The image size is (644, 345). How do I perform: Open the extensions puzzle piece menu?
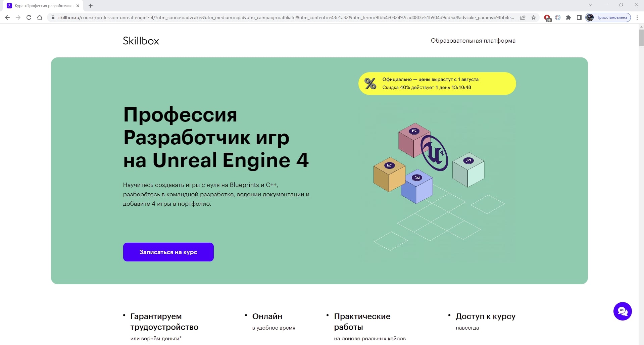coord(568,17)
